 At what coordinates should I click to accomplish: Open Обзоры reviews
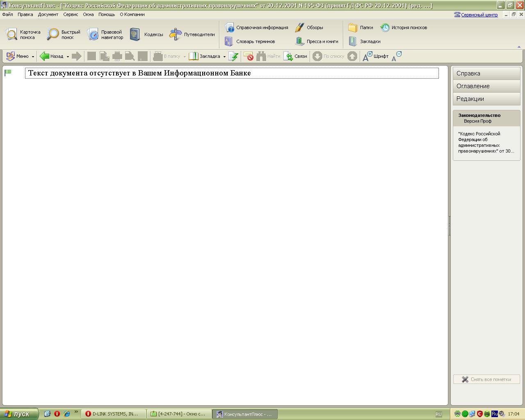tap(309, 27)
